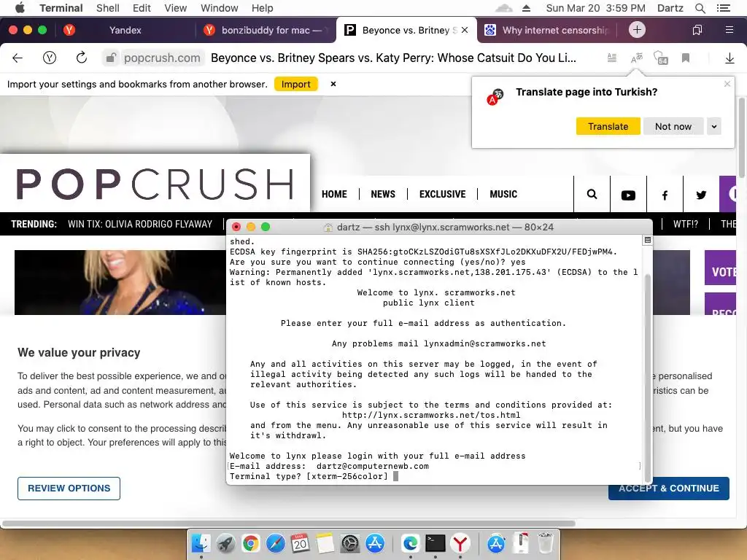The width and height of the screenshot is (747, 560).
Task: Launch Microsoft Edge from the Dock
Action: tap(410, 542)
